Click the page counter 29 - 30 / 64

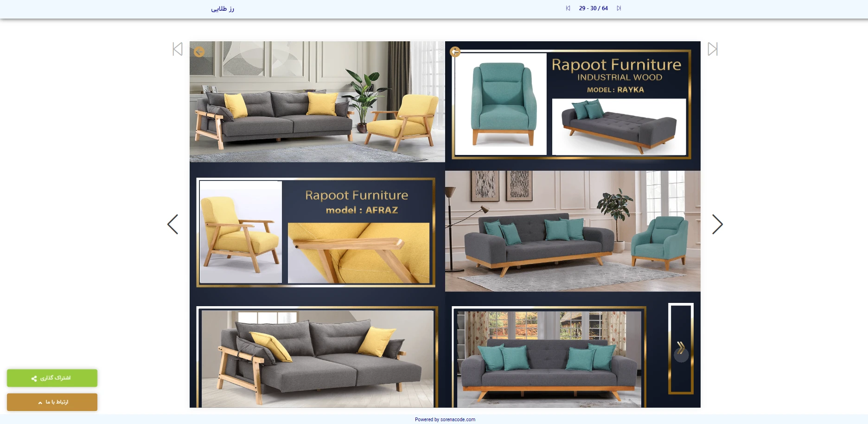click(593, 8)
